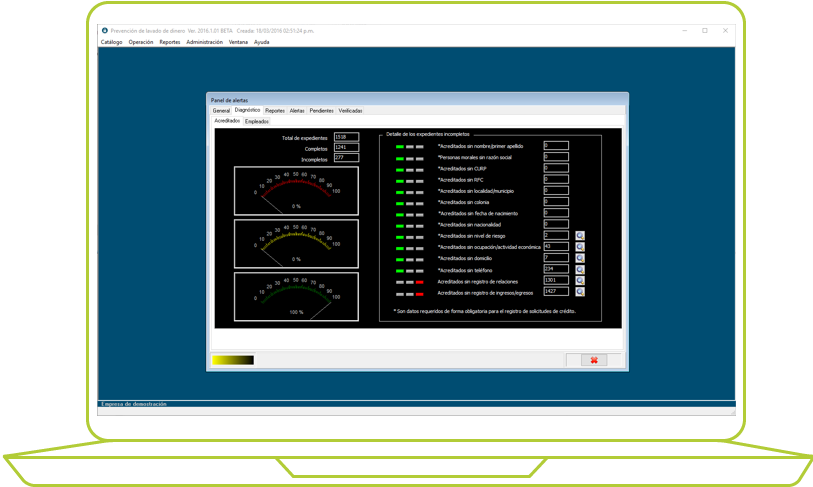Open the Catálogo menu
Image resolution: width=813 pixels, height=487 pixels.
pos(111,42)
